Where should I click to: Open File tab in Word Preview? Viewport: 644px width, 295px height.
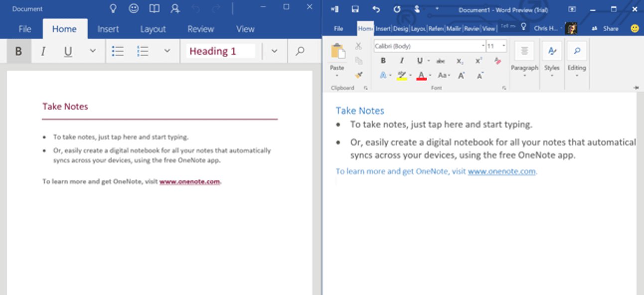338,28
